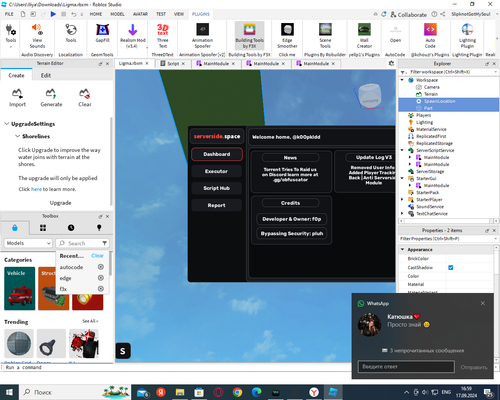The image size is (500, 400).
Task: Click the Vehicle category thumbnail
Action: 20,288
